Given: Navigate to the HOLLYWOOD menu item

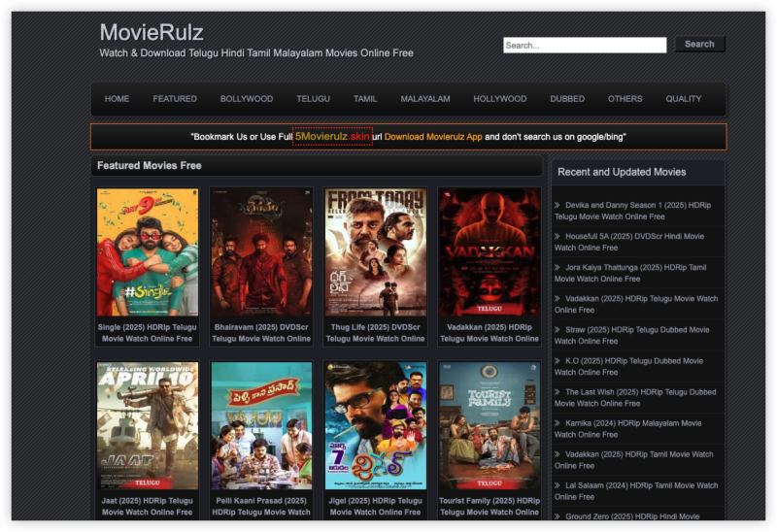Looking at the screenshot, I should click(x=500, y=99).
